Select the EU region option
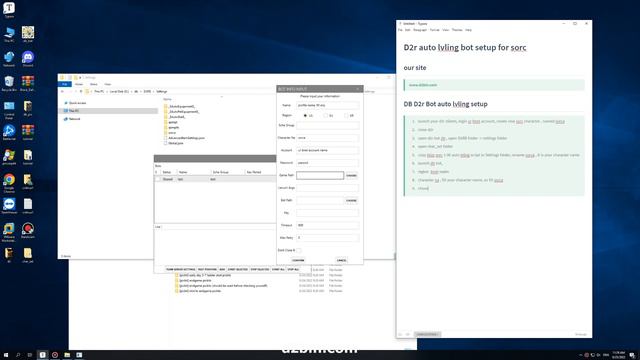 click(x=326, y=116)
